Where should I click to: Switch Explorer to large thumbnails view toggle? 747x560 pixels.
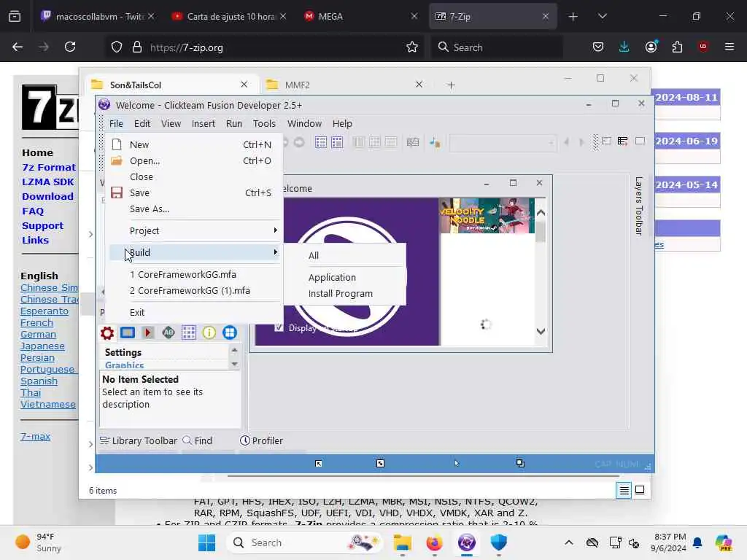[x=640, y=490]
